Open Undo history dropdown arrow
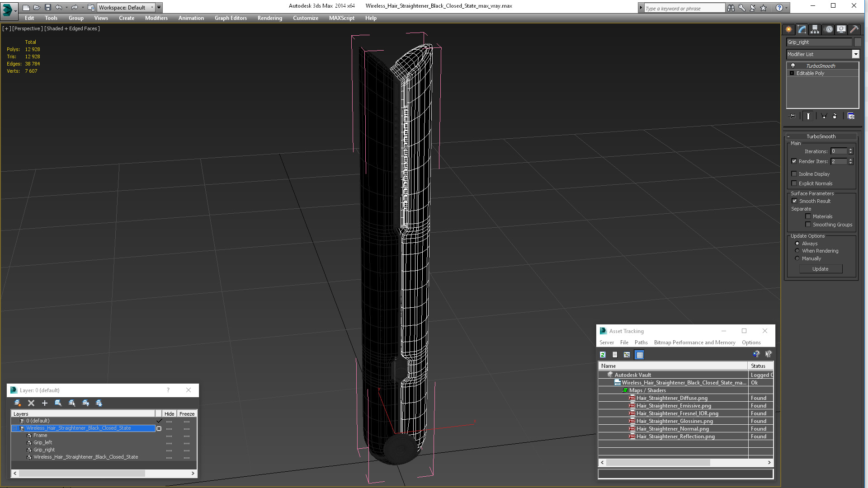Viewport: 868px width, 488px height. tap(66, 7)
